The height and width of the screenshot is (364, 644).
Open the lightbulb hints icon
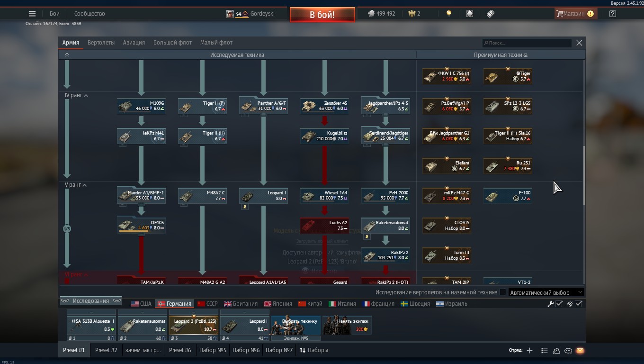(x=448, y=14)
